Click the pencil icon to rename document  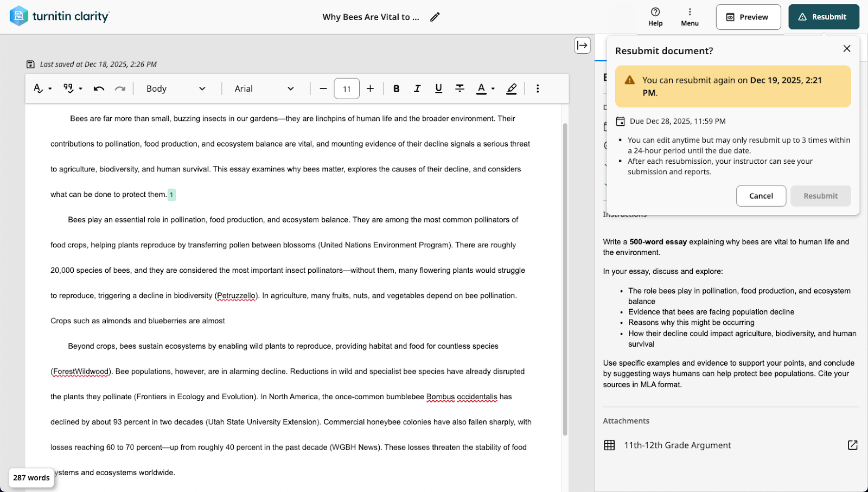435,17
